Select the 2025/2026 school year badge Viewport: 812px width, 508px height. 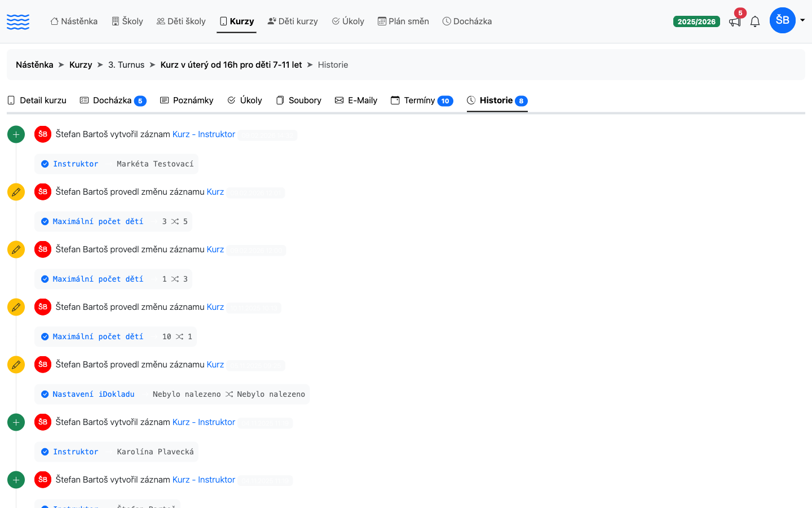(x=696, y=21)
